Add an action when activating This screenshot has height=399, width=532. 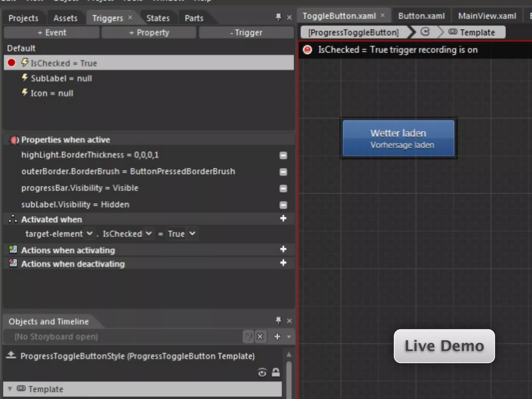(x=283, y=249)
